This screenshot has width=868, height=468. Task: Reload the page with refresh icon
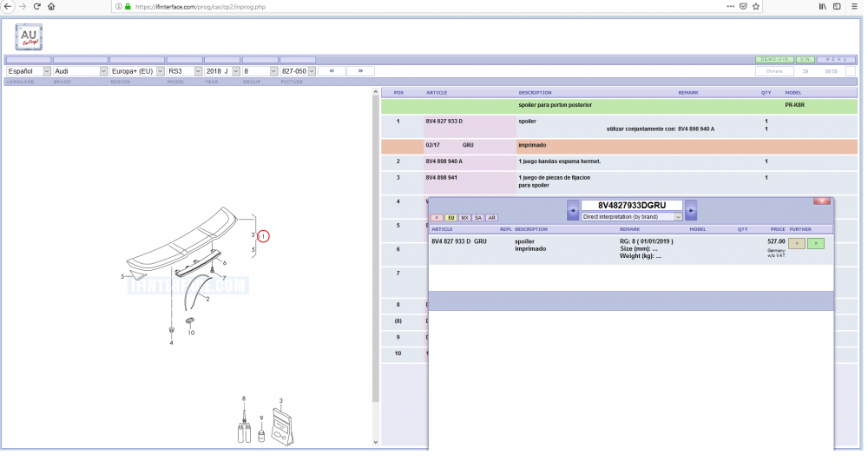(37, 7)
